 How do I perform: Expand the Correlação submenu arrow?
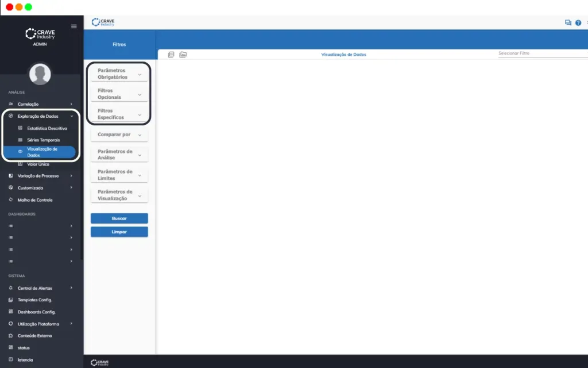pos(71,104)
